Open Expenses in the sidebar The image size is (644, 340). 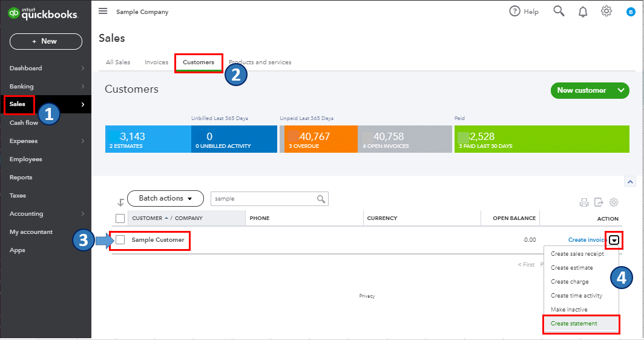[24, 141]
